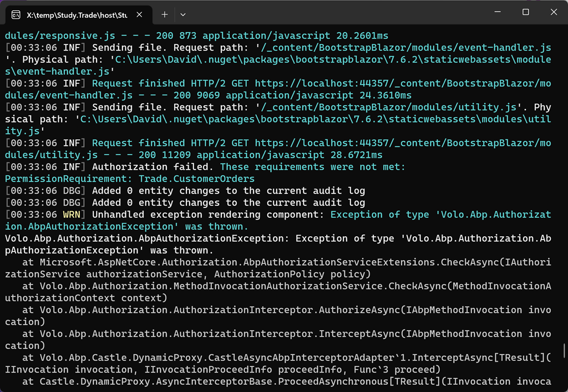Click the yellow WRN log level label
This screenshot has width=568, height=392.
click(x=71, y=215)
